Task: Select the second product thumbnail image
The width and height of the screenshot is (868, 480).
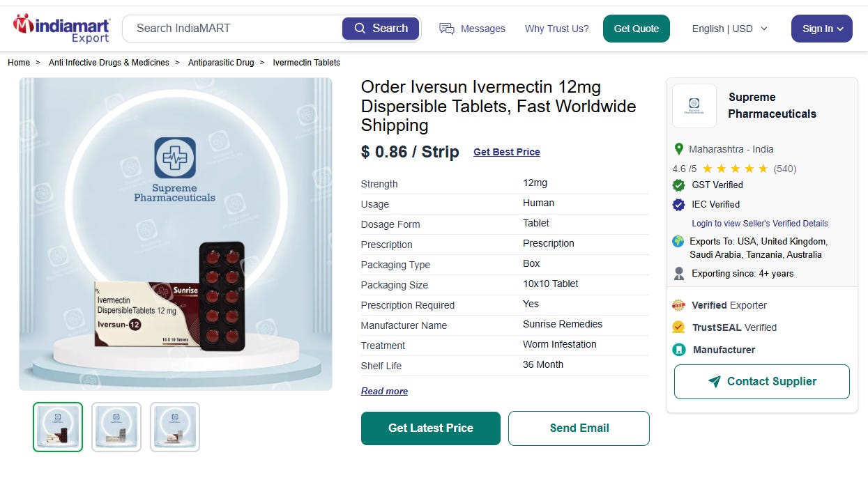Action: pos(116,427)
